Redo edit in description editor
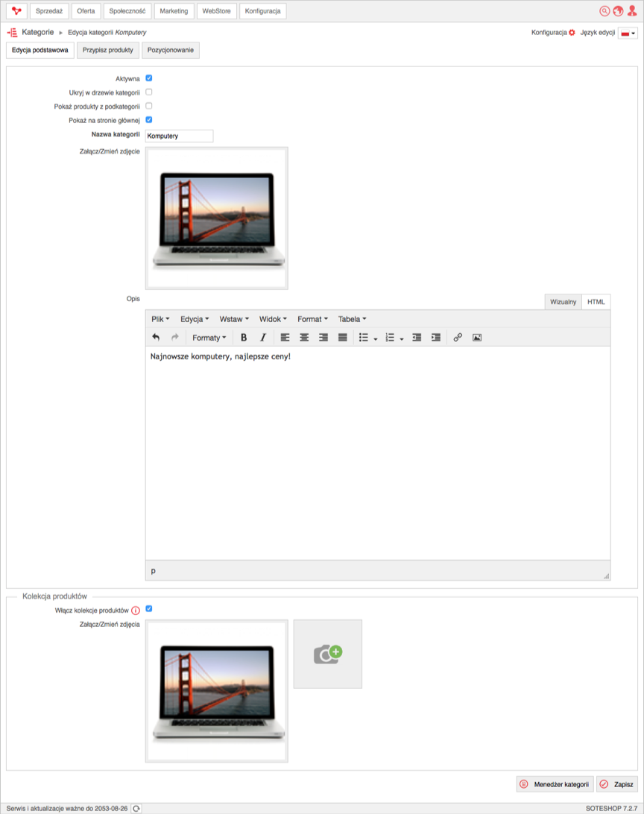 pyautogui.click(x=175, y=338)
